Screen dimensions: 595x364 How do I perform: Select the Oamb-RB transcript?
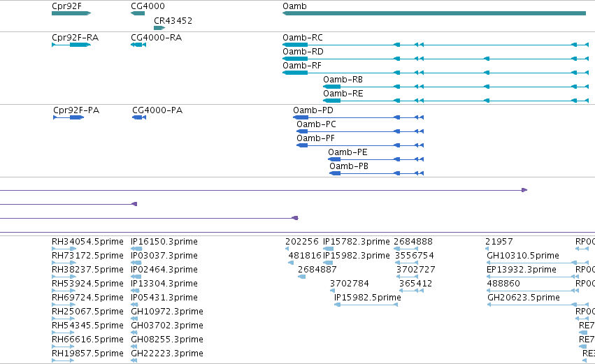click(456, 87)
